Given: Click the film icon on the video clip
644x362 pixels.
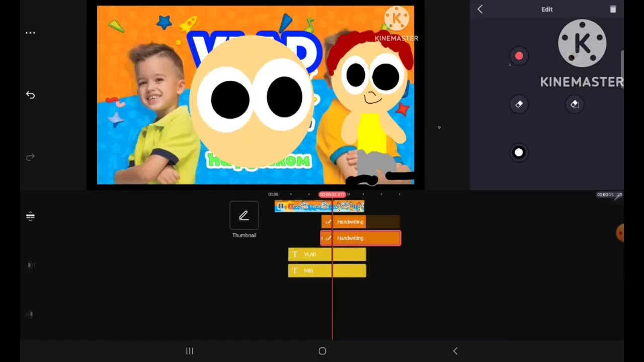Looking at the screenshot, I should tap(281, 206).
